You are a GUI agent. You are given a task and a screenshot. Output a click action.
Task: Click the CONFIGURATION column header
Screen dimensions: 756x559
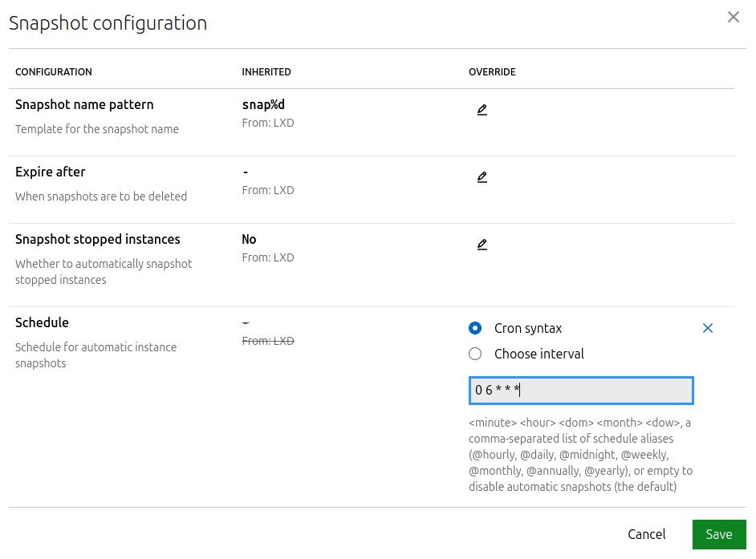click(x=54, y=72)
